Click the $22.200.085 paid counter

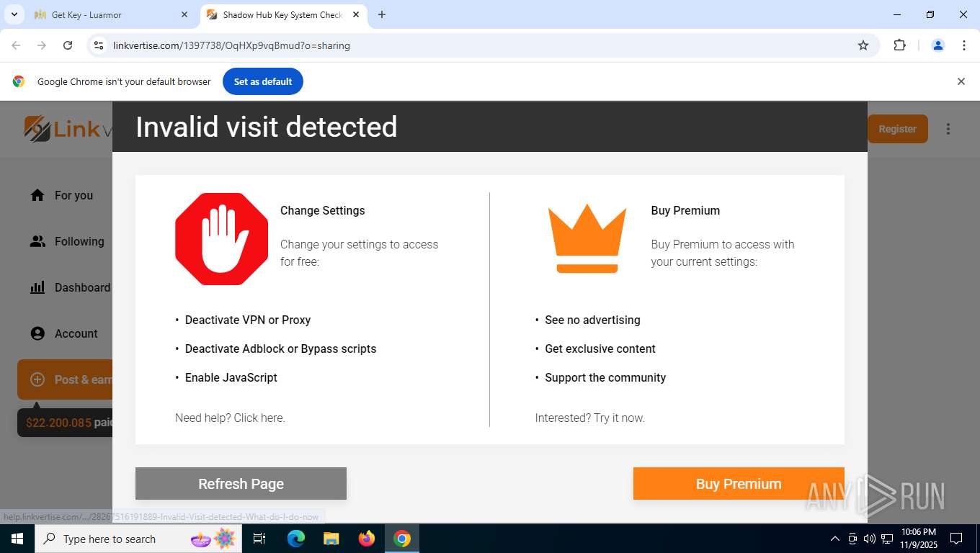tap(66, 423)
